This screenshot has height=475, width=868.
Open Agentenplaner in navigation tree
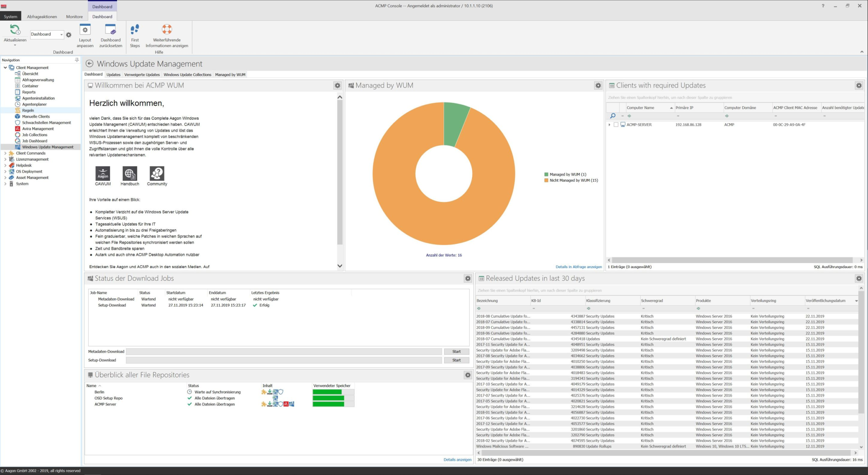(34, 104)
